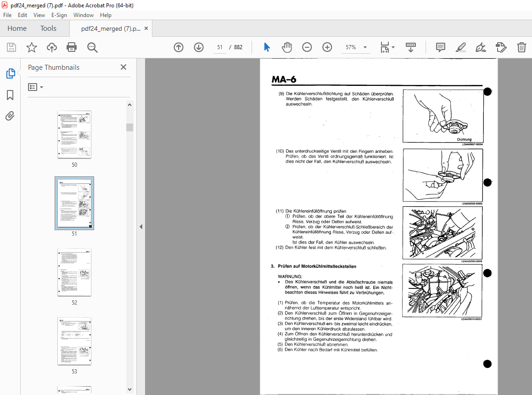Go to next page arrow

[199, 47]
